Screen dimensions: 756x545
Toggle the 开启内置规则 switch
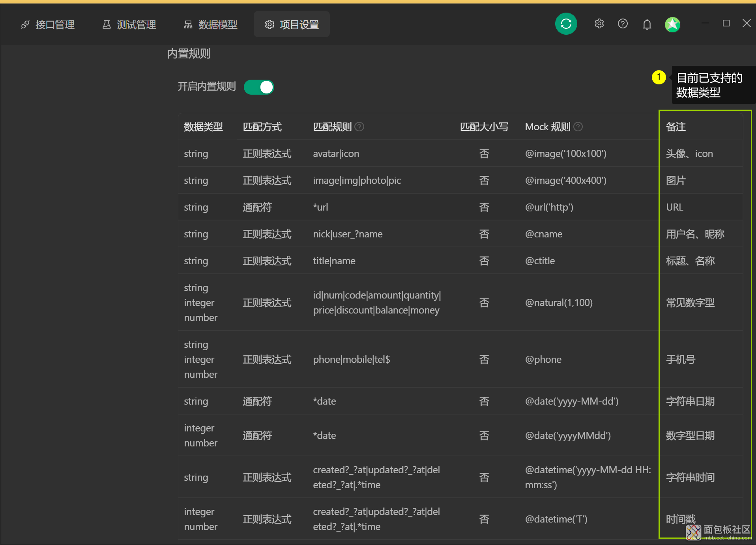click(259, 87)
